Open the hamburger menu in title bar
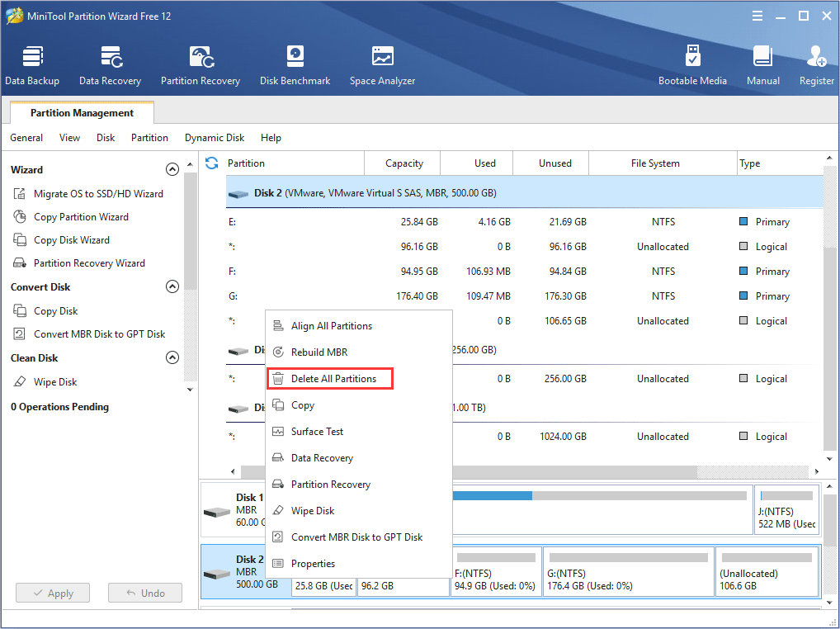This screenshot has width=840, height=629. pyautogui.click(x=757, y=16)
